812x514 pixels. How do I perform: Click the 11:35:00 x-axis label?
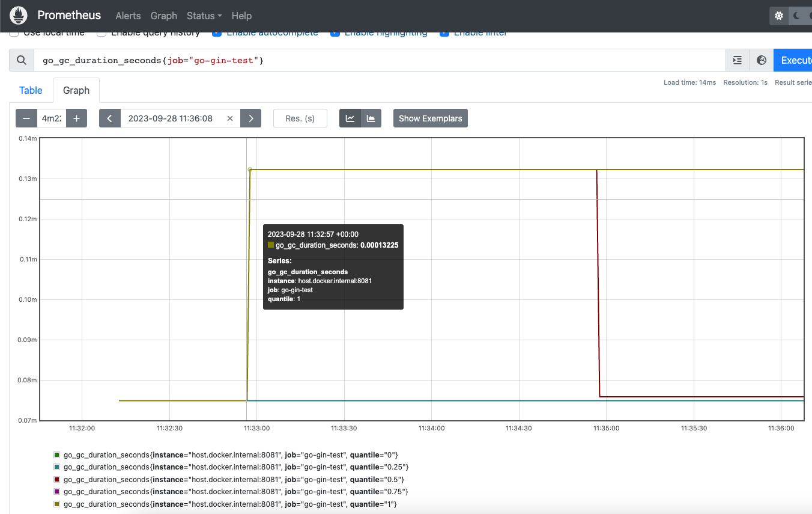(606, 428)
